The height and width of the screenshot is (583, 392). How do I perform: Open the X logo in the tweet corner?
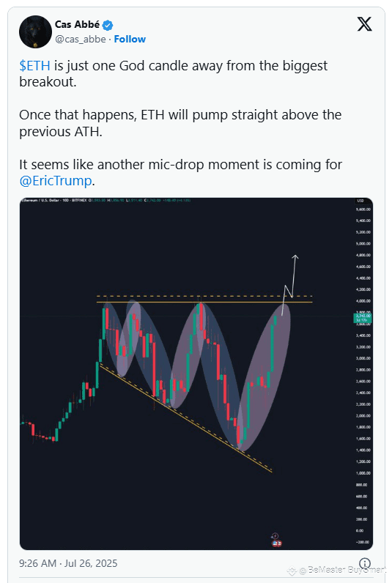coord(364,24)
